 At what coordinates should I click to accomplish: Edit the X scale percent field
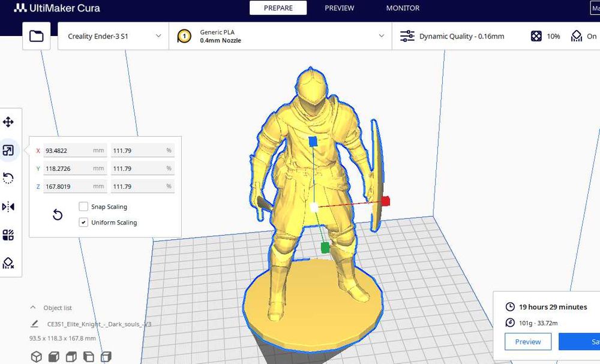143,151
